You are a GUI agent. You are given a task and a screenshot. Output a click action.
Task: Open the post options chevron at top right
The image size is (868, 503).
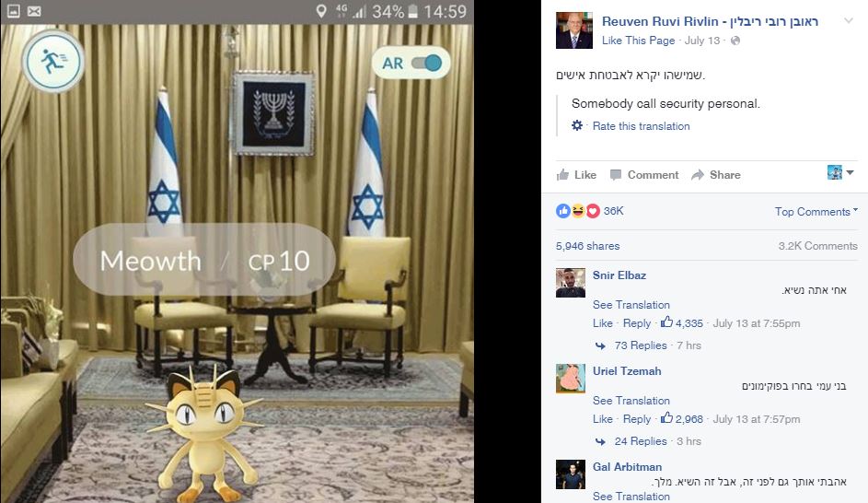848,21
